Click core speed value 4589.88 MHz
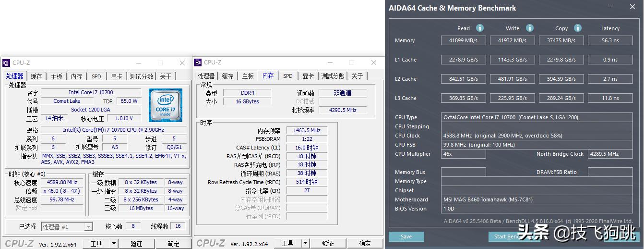 click(62, 182)
